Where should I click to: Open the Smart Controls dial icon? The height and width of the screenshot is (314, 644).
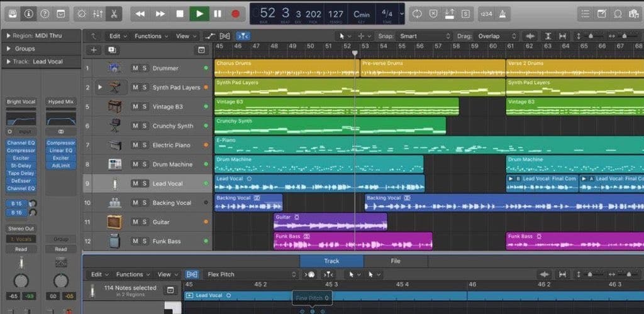81,13
